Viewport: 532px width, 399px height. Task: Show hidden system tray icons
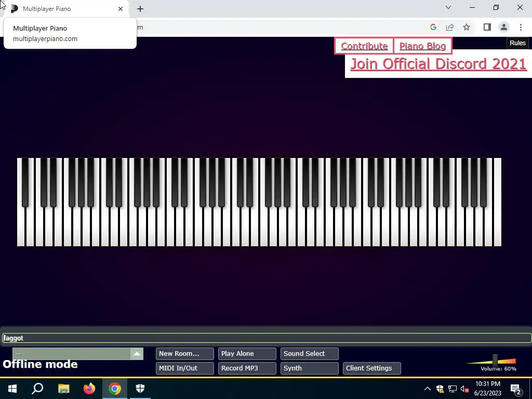[x=428, y=389]
